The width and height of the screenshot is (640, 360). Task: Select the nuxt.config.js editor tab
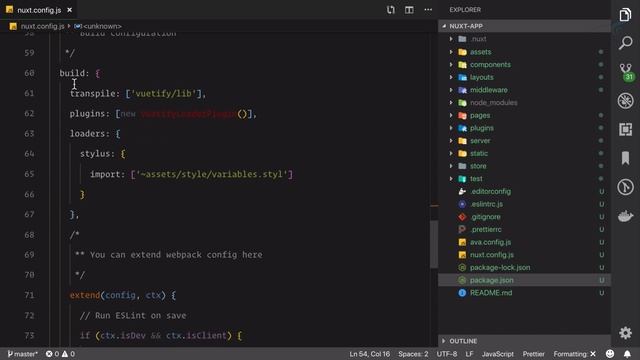(x=38, y=10)
